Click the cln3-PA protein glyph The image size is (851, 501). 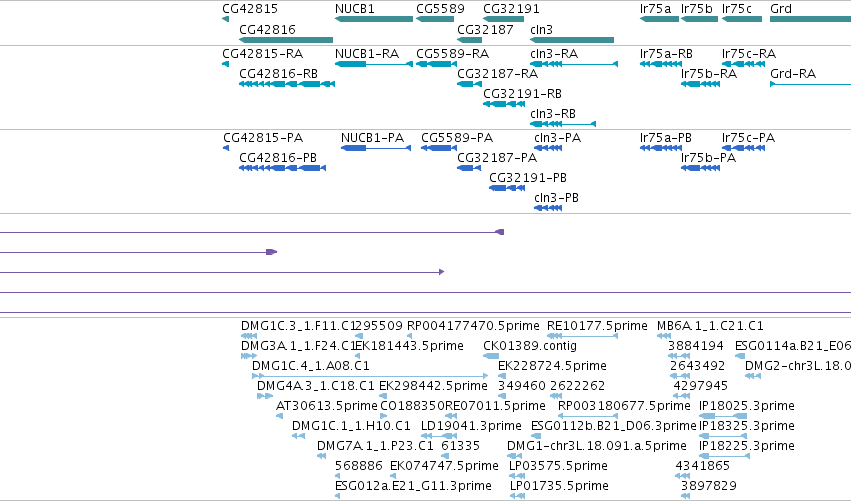pyautogui.click(x=548, y=148)
